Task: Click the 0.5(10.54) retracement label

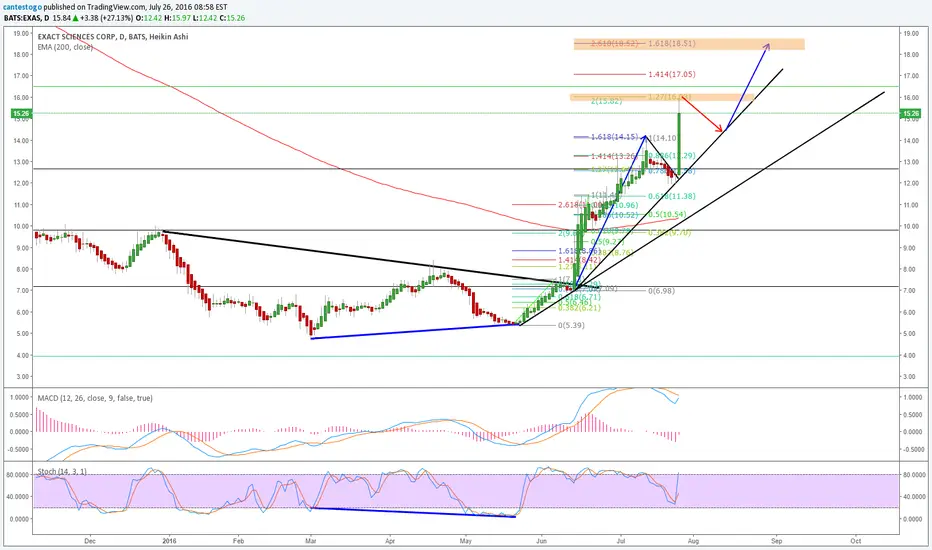Action: [x=667, y=215]
